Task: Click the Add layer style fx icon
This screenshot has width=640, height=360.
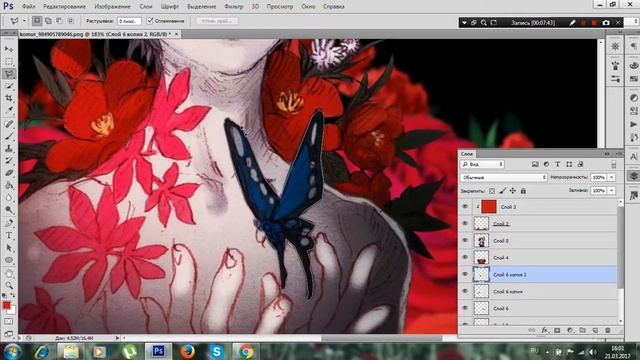Action: coord(544,330)
